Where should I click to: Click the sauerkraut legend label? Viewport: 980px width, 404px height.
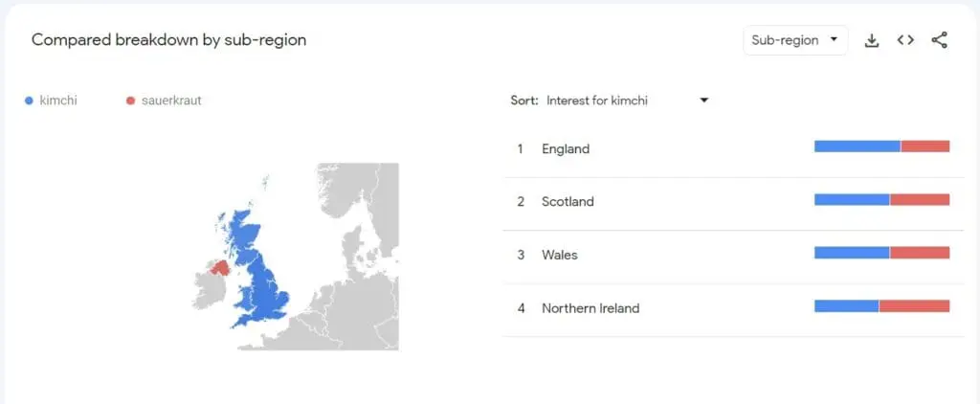171,101
